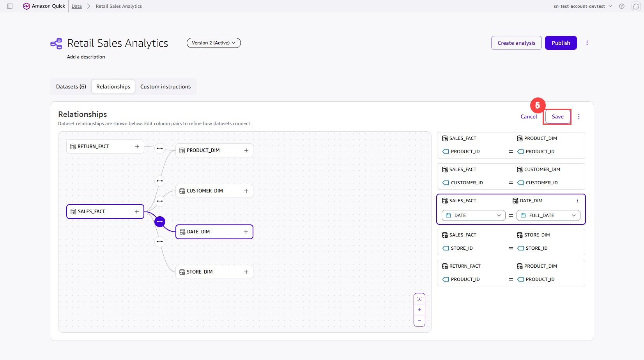Click Add a description text
Screen dimensions: 644x360
coord(86,57)
